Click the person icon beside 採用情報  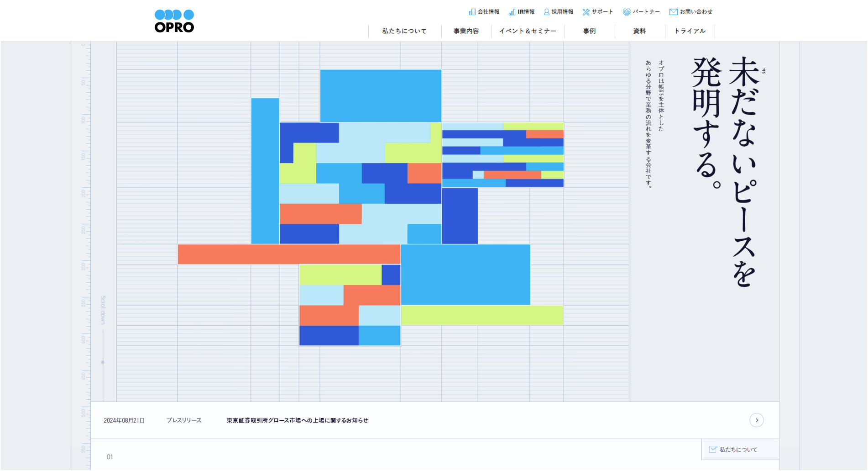pyautogui.click(x=546, y=12)
